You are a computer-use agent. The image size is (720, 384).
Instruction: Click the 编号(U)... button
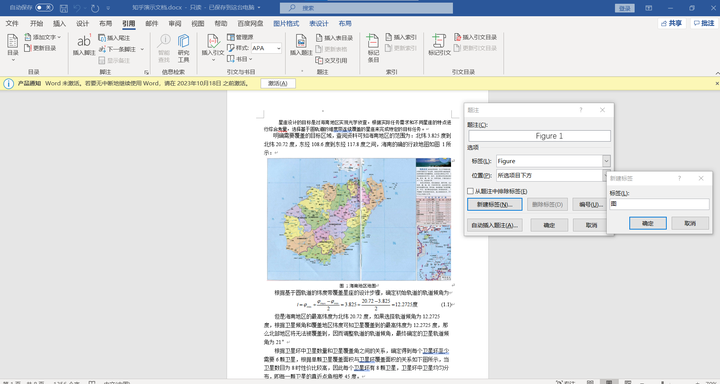[590, 204]
